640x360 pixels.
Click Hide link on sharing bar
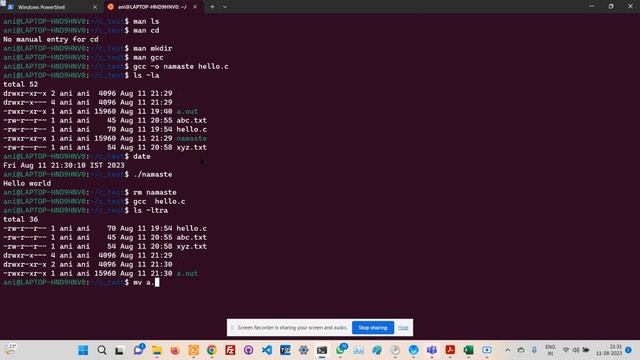click(x=403, y=327)
